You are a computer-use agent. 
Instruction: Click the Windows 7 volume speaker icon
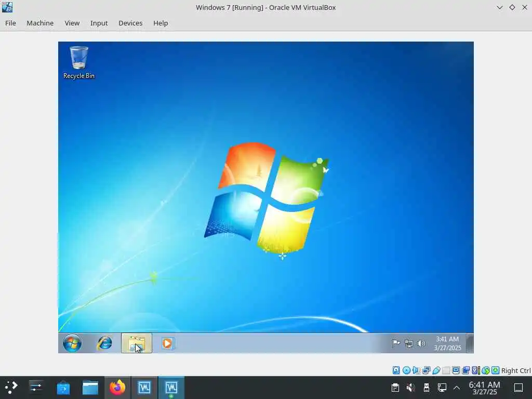coord(421,343)
